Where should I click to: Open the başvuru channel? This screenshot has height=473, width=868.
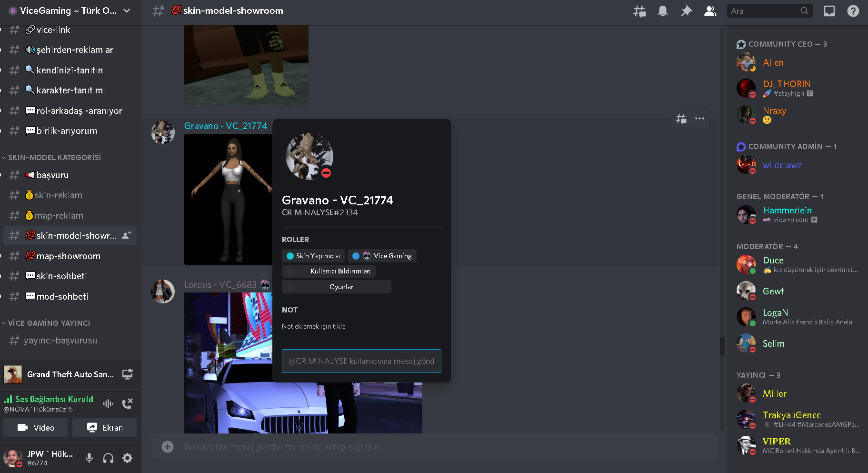pos(70,175)
